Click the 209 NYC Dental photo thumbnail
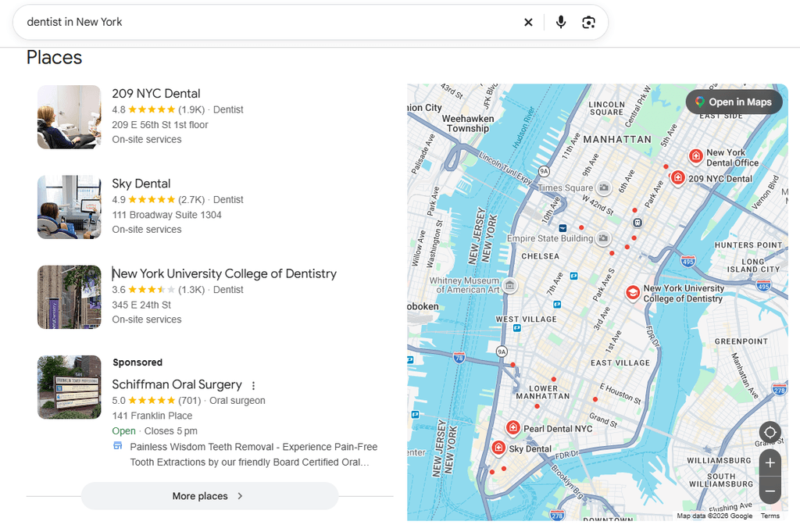The width and height of the screenshot is (800, 532). pyautogui.click(x=70, y=117)
